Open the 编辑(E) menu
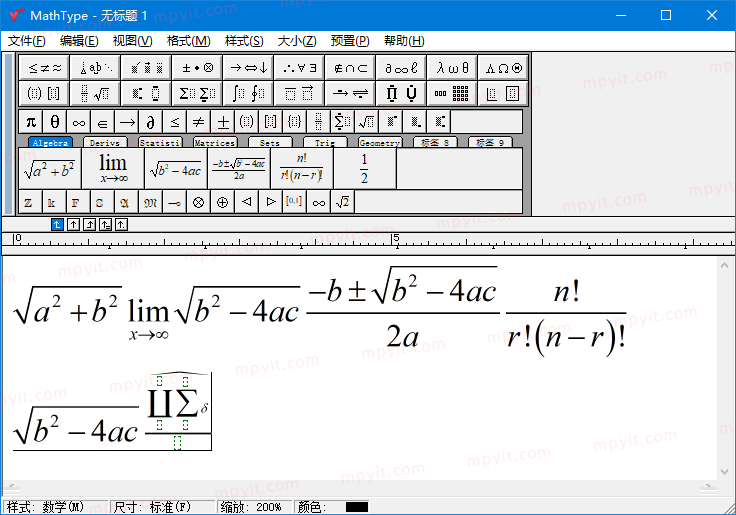This screenshot has height=515, width=736. coord(79,41)
